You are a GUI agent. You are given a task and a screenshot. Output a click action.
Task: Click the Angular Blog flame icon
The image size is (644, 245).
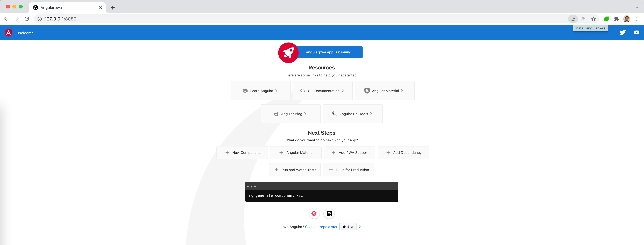click(x=276, y=114)
